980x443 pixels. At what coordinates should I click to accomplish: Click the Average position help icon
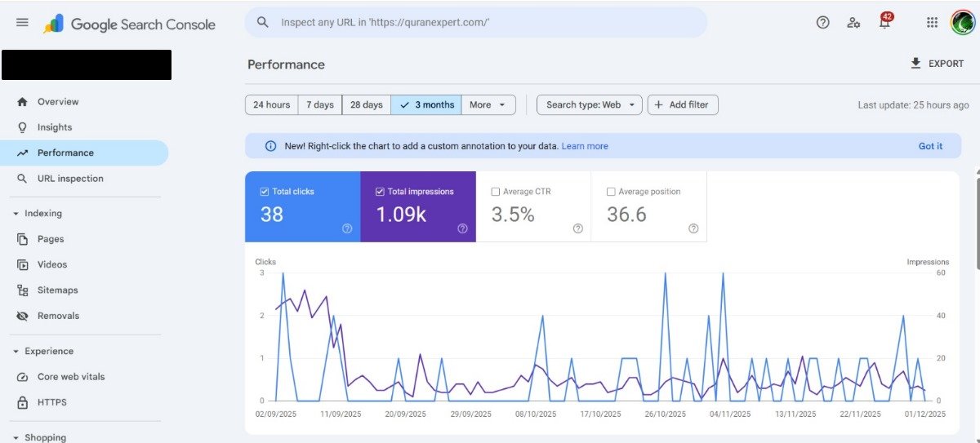tap(693, 229)
